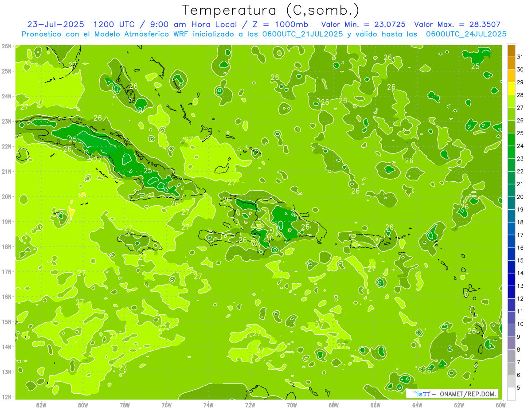This screenshot has width=532, height=411.
Task: Click the 'Valor Min. = 23.0725' readout
Action: tap(363, 24)
